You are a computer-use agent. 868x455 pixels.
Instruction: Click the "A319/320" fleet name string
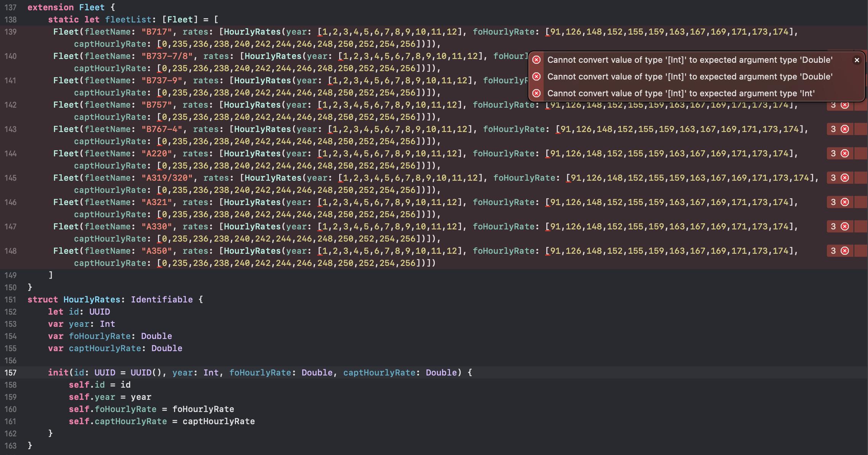tap(167, 178)
